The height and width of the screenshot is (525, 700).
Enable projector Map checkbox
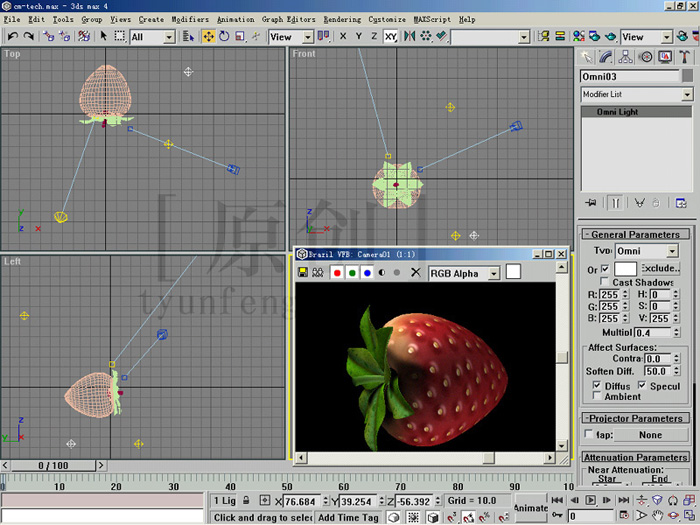[589, 434]
